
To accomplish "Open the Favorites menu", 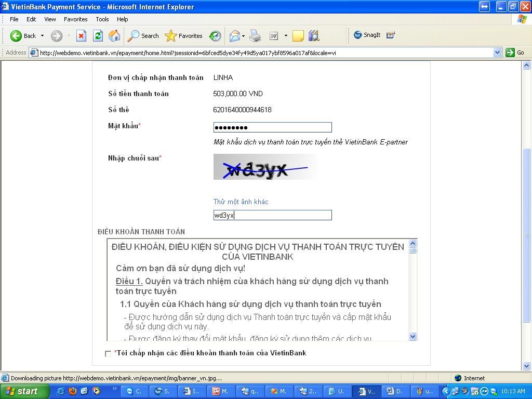I will tap(76, 19).
